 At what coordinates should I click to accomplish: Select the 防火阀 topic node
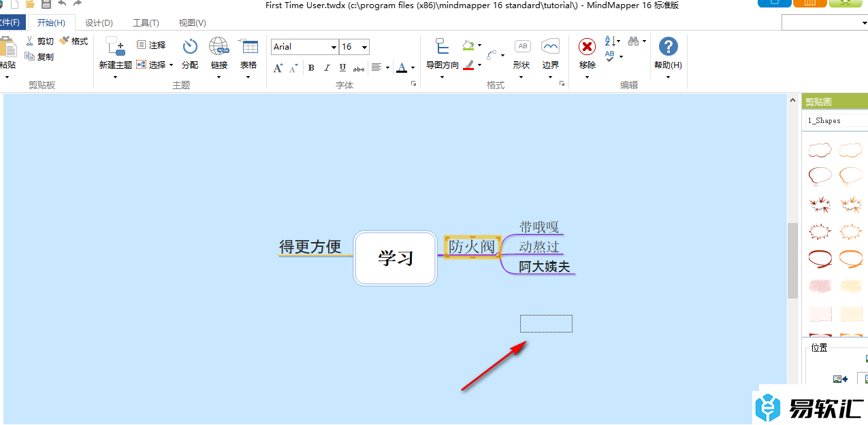472,246
